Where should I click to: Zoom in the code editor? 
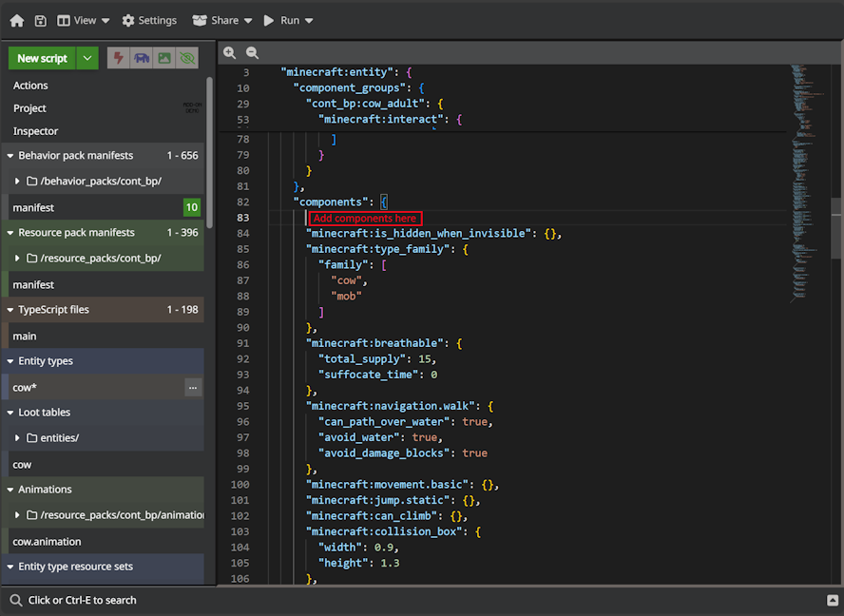(230, 53)
